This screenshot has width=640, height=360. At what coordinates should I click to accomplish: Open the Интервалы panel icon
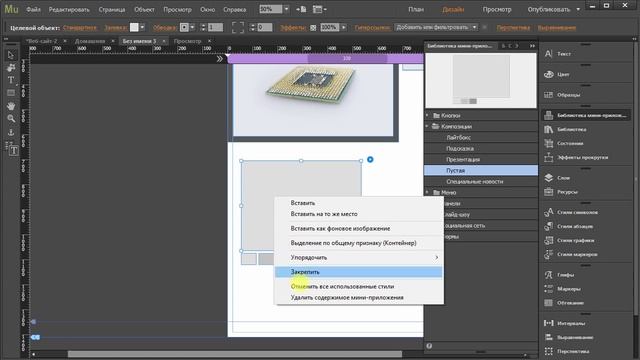click(549, 323)
